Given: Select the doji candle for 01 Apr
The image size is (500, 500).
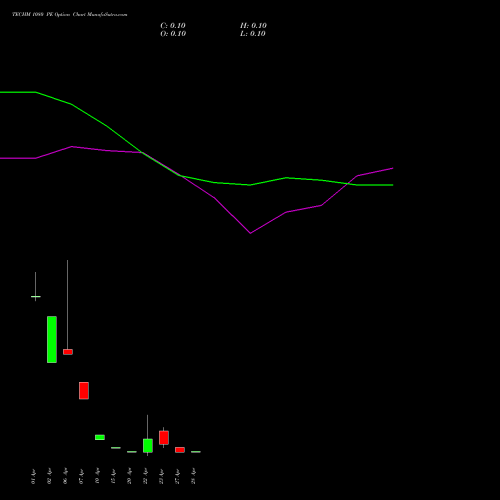Looking at the screenshot, I should coord(36,296).
